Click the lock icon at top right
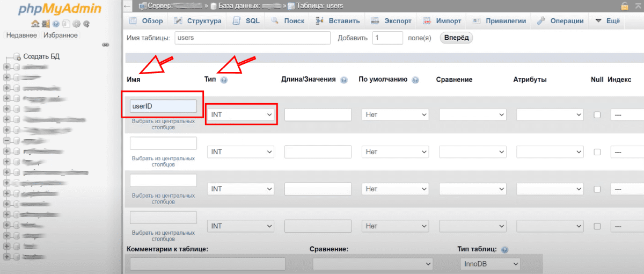Screen dimensions: 644x274 point(625,6)
